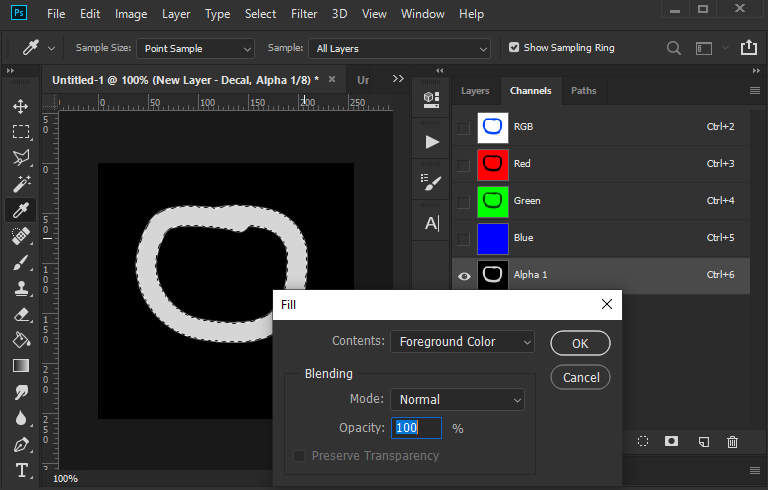The height and width of the screenshot is (490, 768).
Task: Select the Spot Healing Brush tool
Action: tap(21, 236)
